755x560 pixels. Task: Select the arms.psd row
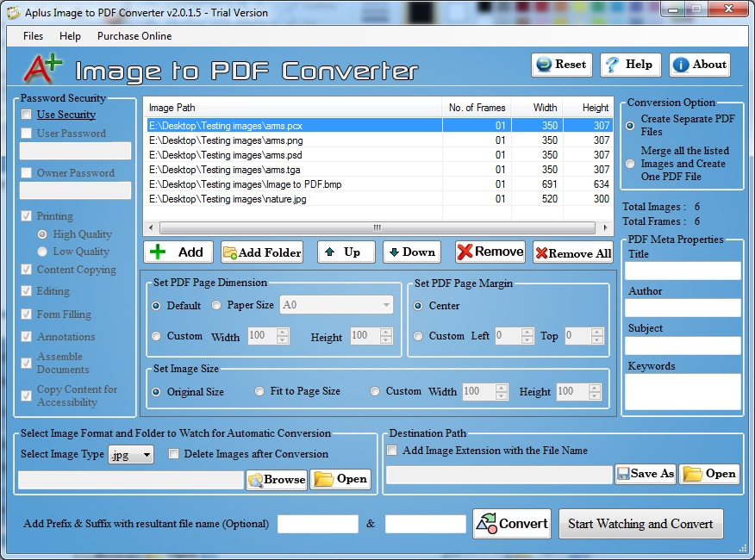[379, 155]
